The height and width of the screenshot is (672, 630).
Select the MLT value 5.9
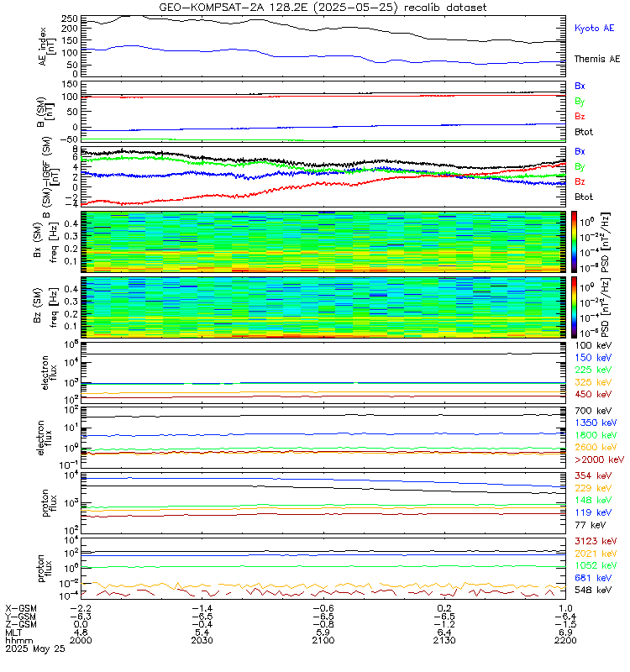[323, 633]
